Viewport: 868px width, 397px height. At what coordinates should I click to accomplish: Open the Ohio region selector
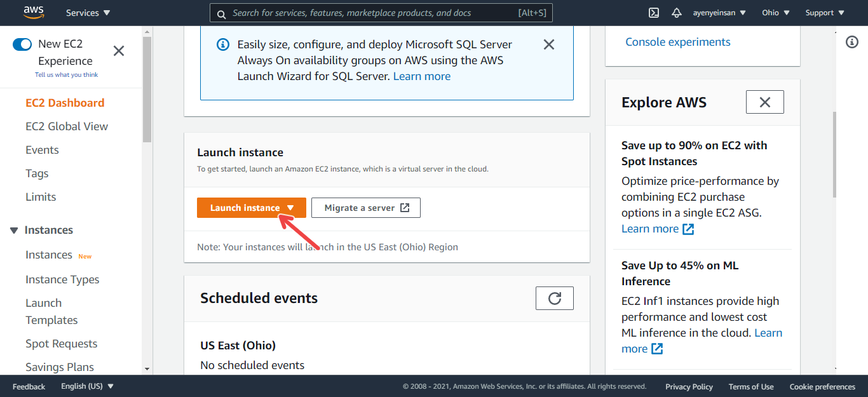776,13
